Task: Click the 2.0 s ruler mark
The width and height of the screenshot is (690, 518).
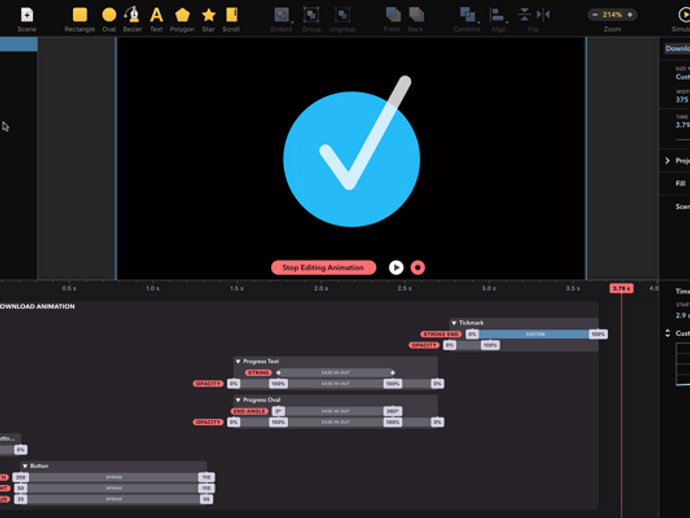Action: click(x=321, y=288)
